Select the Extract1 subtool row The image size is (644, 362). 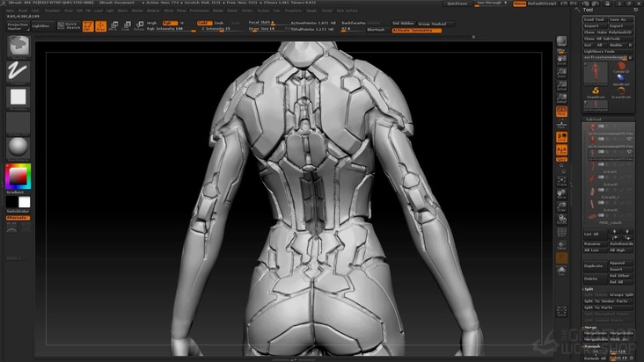pos(609,167)
